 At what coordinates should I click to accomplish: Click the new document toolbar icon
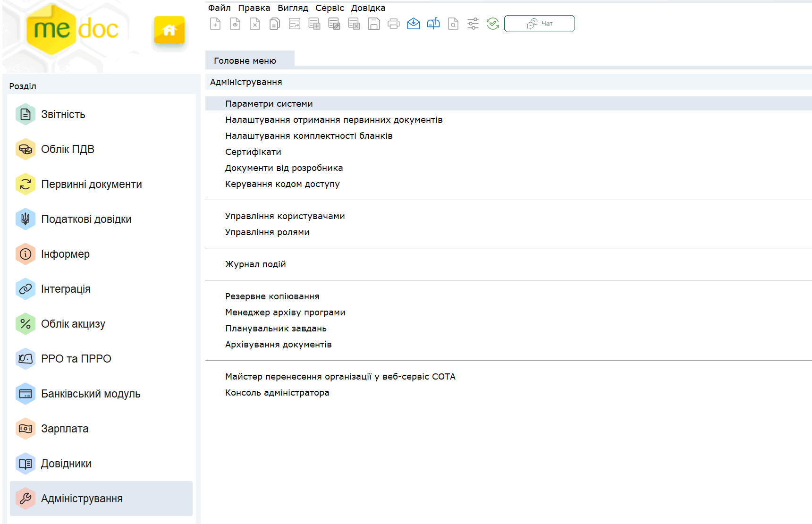pyautogui.click(x=215, y=24)
